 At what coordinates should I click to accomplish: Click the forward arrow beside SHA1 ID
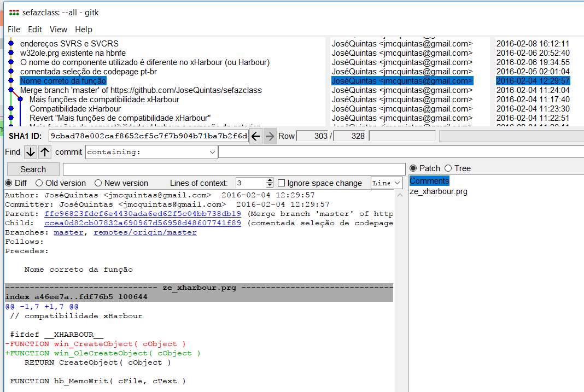(270, 136)
